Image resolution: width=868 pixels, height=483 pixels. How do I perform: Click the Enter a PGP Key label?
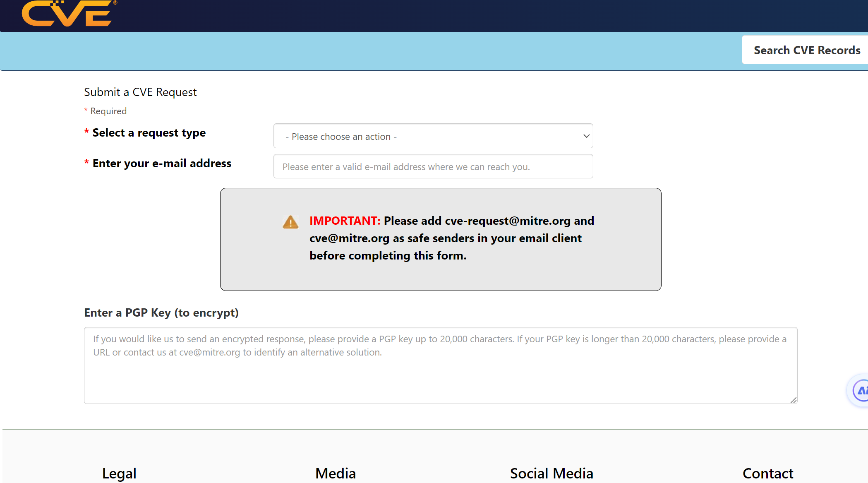[161, 313]
